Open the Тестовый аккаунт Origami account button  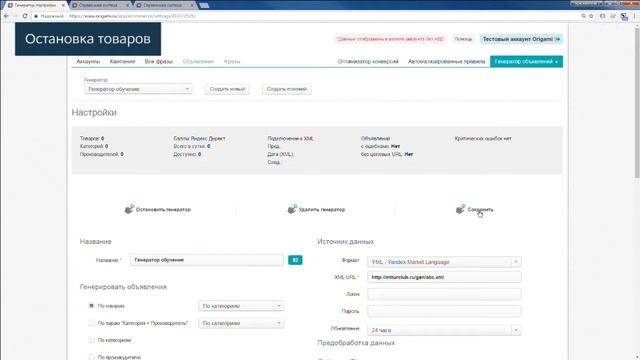[521, 39]
